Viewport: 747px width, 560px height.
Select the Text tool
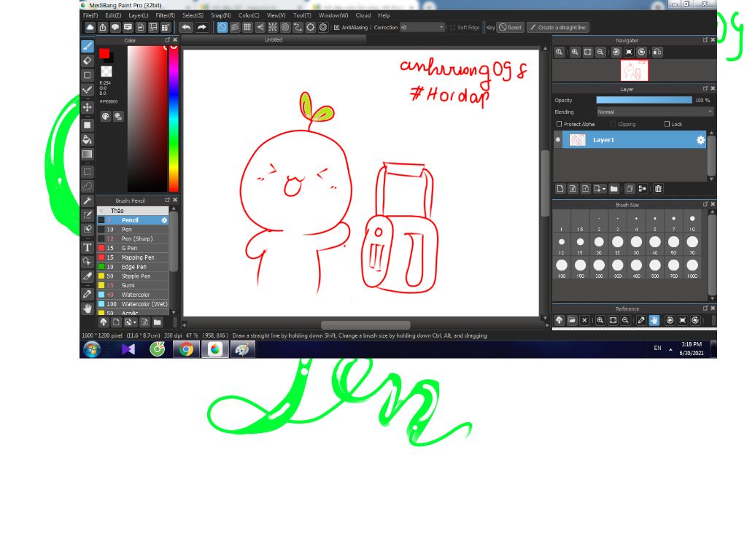(x=88, y=247)
